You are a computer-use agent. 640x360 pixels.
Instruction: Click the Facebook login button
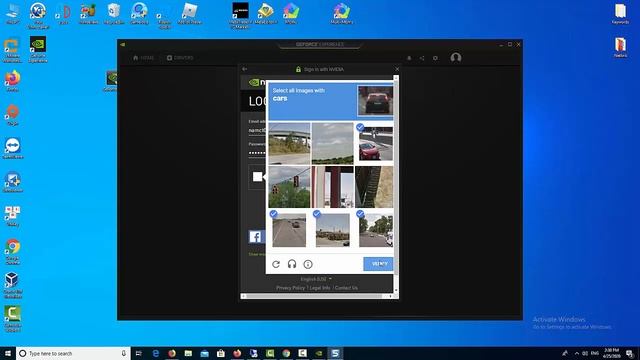click(x=256, y=237)
